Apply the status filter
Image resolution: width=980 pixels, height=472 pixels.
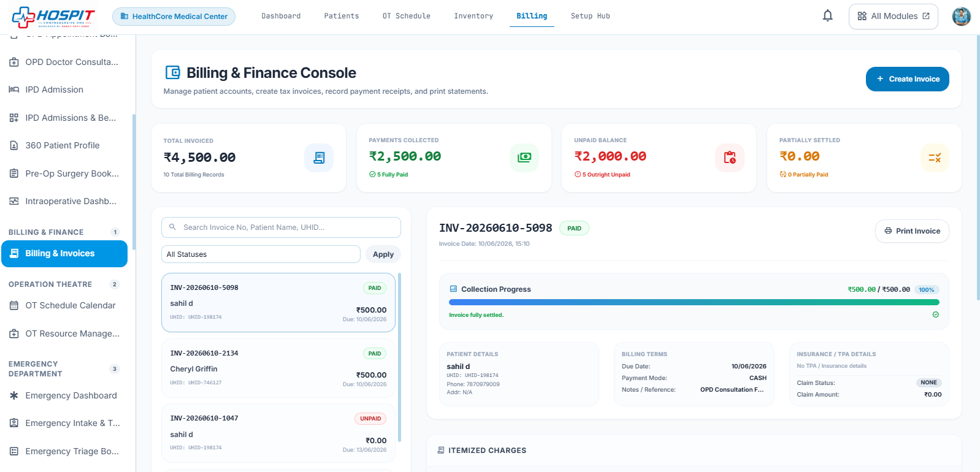[383, 254]
